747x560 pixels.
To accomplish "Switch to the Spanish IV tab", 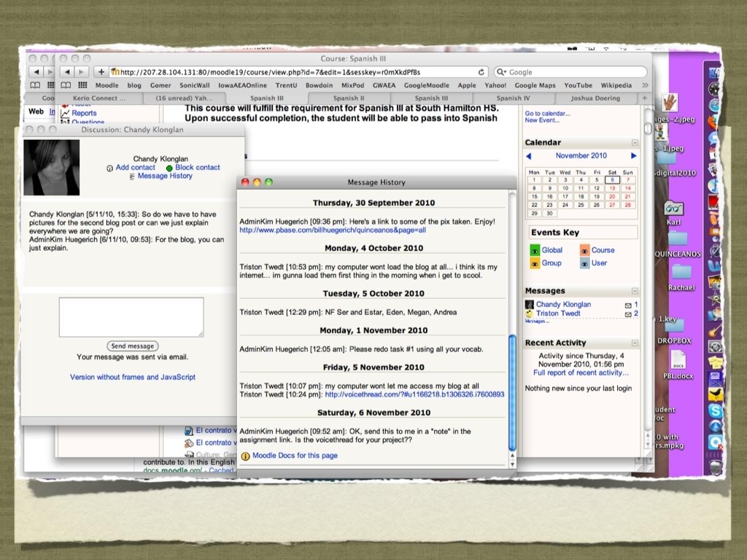I will pyautogui.click(x=513, y=98).
